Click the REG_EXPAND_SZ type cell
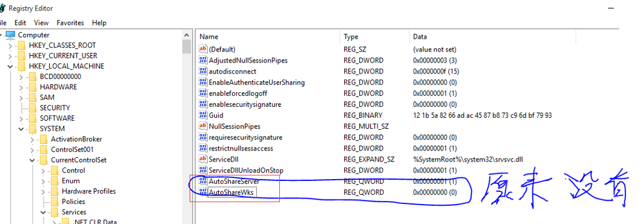This screenshot has width=644, height=224. point(369,160)
